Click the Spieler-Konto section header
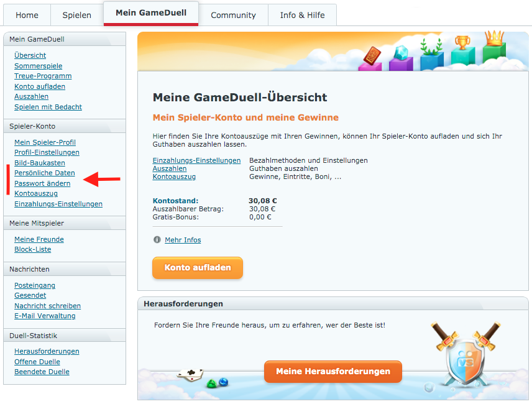 65,126
